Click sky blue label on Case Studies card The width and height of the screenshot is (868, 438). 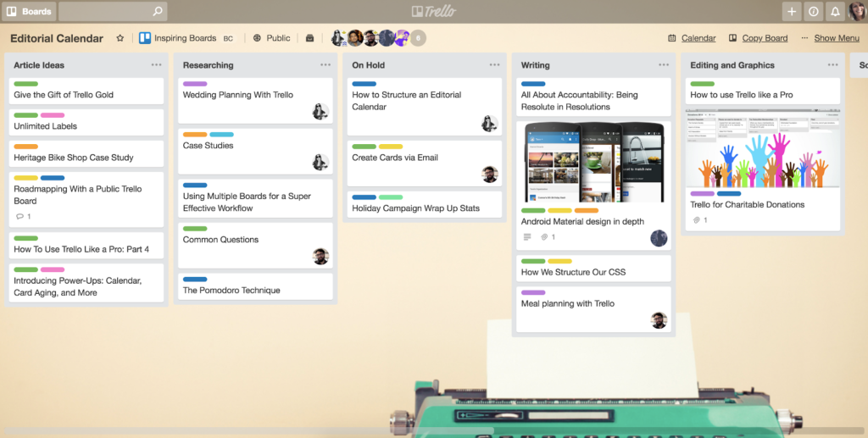coord(221,135)
